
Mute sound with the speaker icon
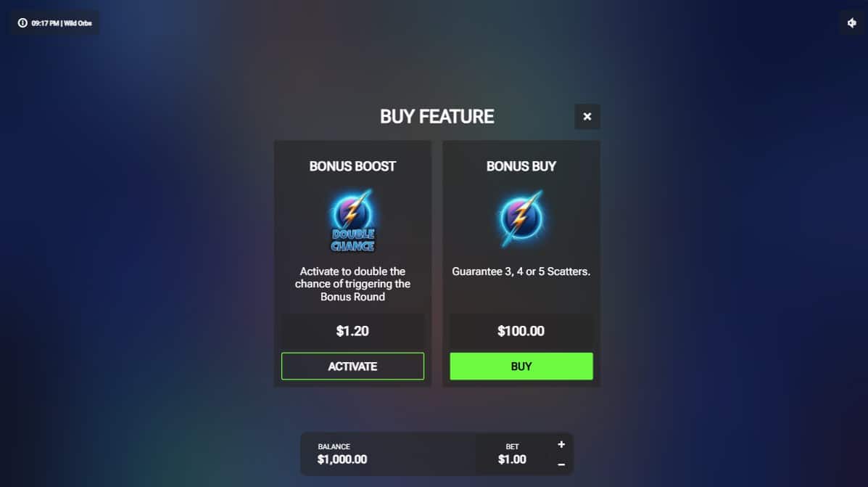pos(852,23)
